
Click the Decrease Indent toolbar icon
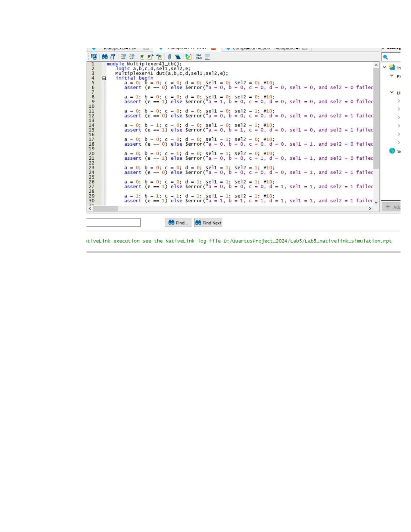(132, 57)
